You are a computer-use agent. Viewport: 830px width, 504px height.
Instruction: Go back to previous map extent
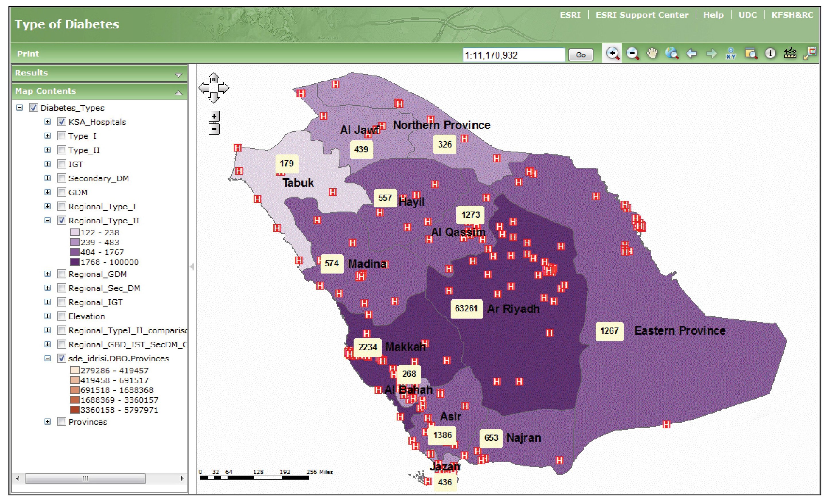[x=692, y=54]
